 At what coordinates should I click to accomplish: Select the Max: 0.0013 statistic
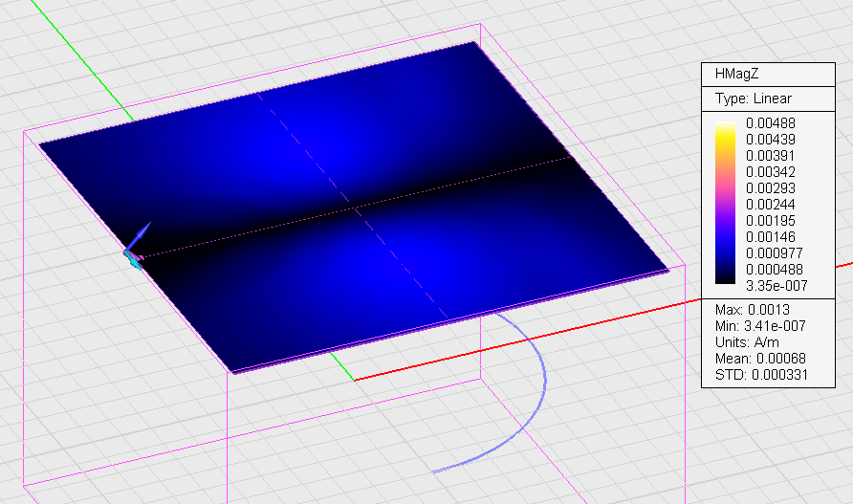pos(753,310)
